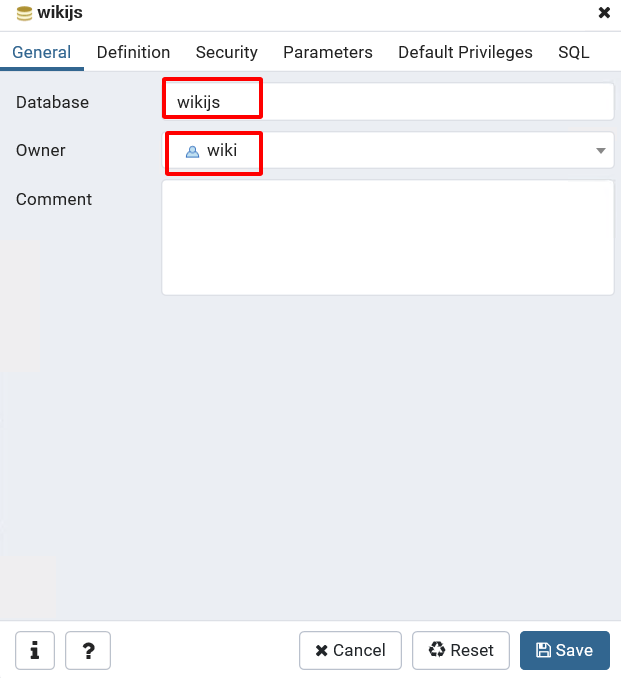This screenshot has height=678, width=621.
Task: Click the info icon button
Action: click(35, 650)
